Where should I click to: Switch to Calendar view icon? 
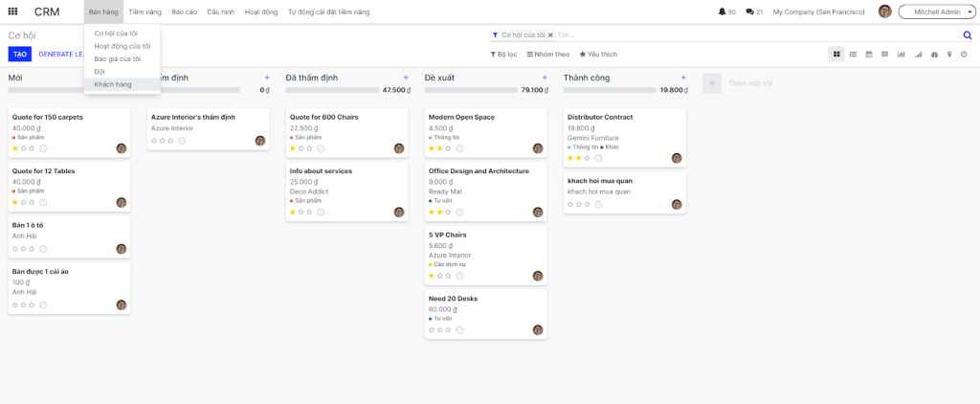pyautogui.click(x=869, y=55)
